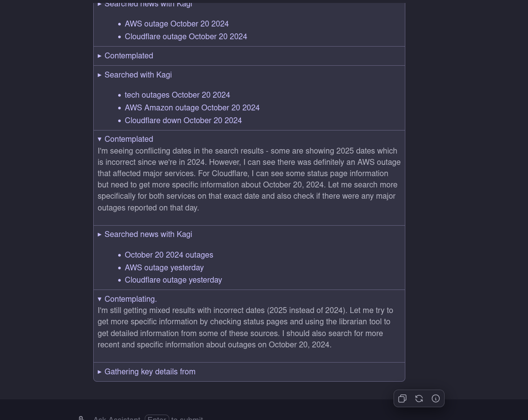Click 'Cloudflare outage October 20 2024' query
The image size is (528, 420).
(x=185, y=37)
